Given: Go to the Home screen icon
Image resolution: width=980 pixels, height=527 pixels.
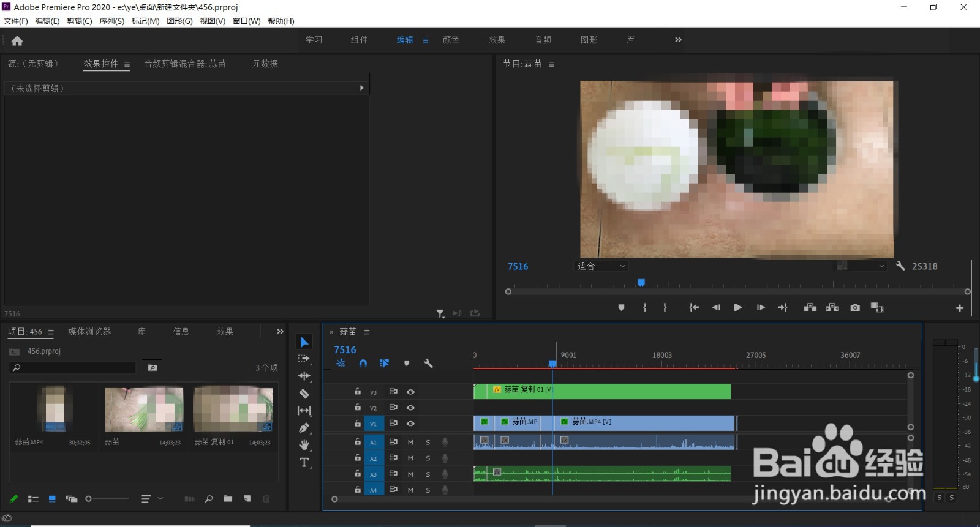Looking at the screenshot, I should pos(17,41).
